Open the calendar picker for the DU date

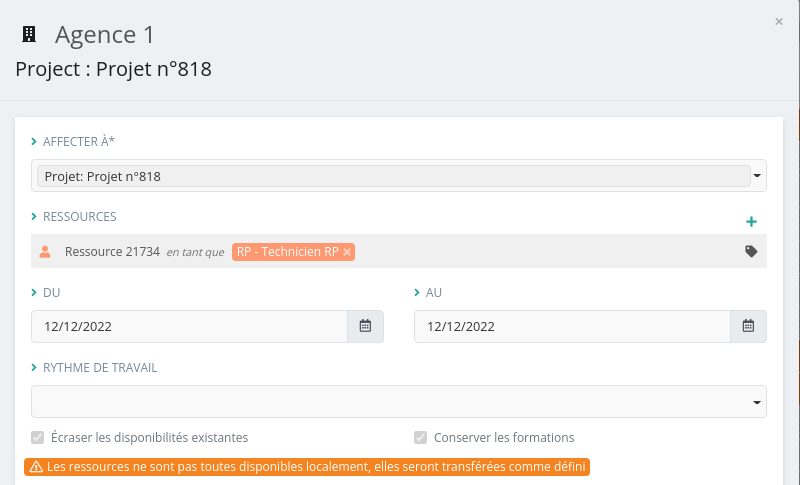365,326
